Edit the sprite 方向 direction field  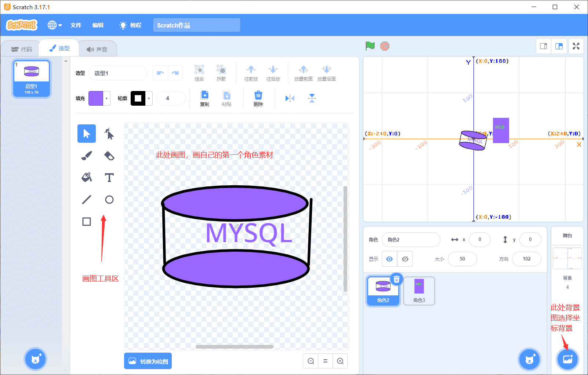(527, 259)
